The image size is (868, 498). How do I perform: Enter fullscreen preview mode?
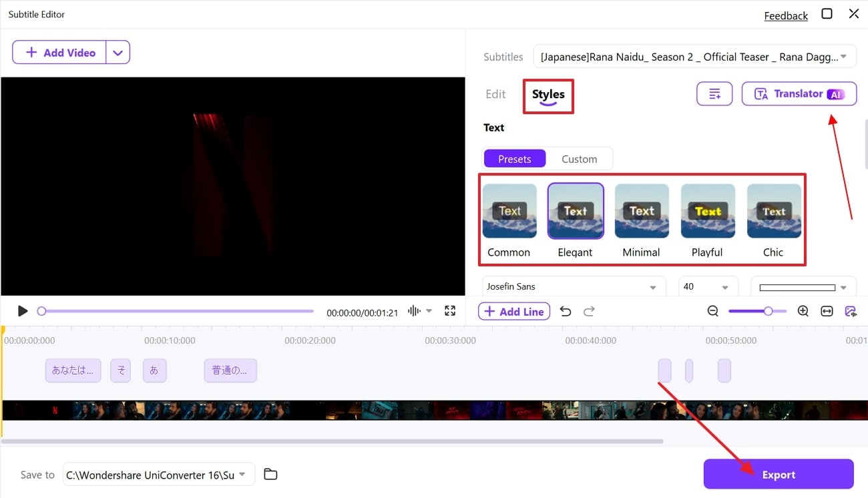pos(450,311)
